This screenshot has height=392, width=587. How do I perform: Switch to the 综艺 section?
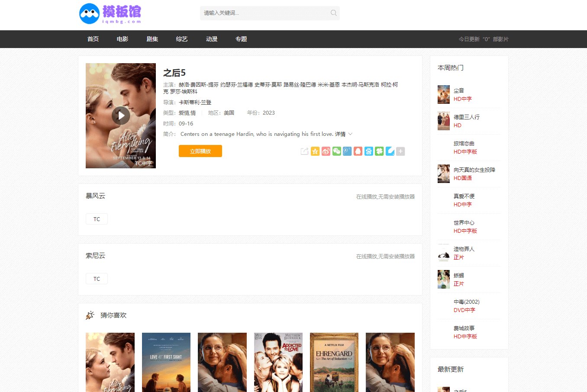[182, 39]
